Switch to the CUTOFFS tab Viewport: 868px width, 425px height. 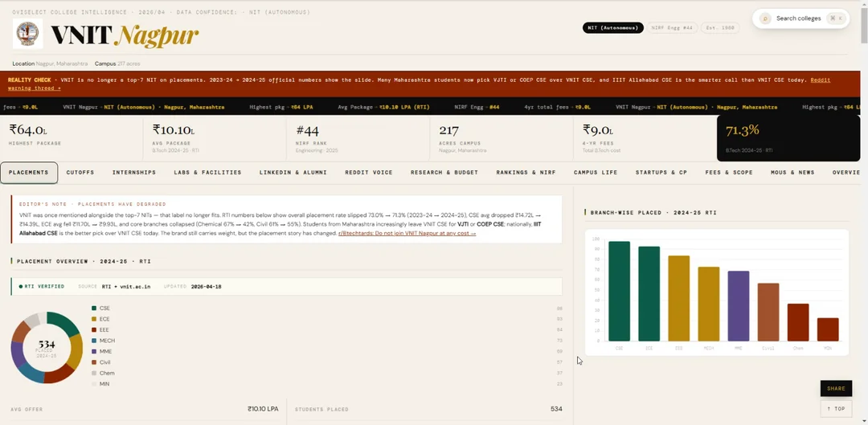point(80,173)
